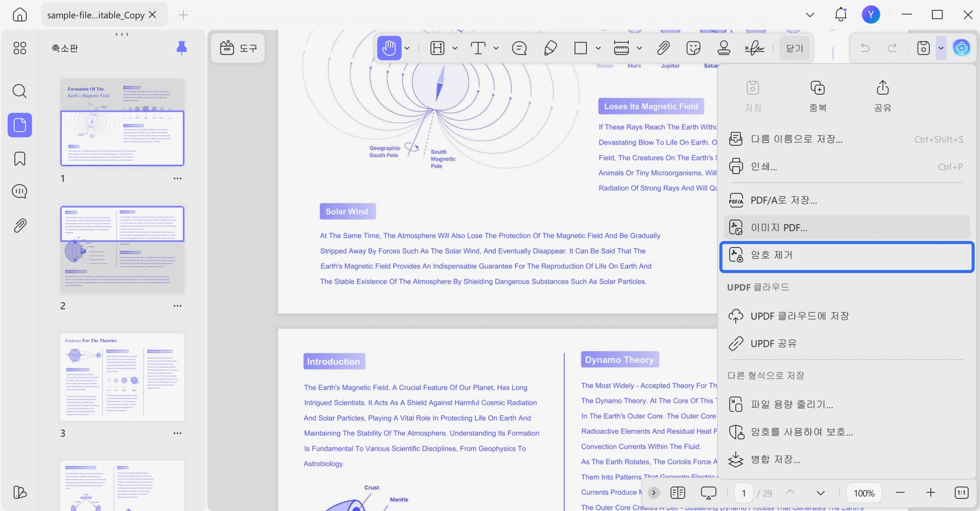The height and width of the screenshot is (511, 980).
Task: Select page 1 thumbnail
Action: 122,122
